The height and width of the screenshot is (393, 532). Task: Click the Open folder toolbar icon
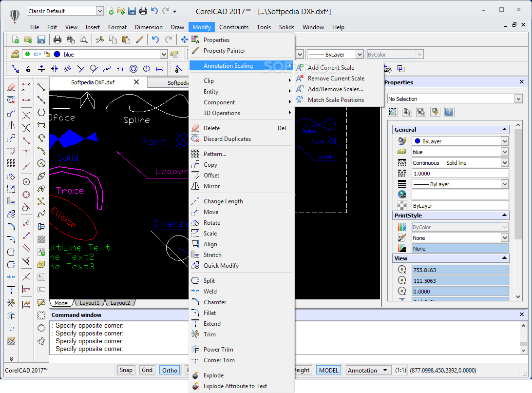click(x=28, y=40)
